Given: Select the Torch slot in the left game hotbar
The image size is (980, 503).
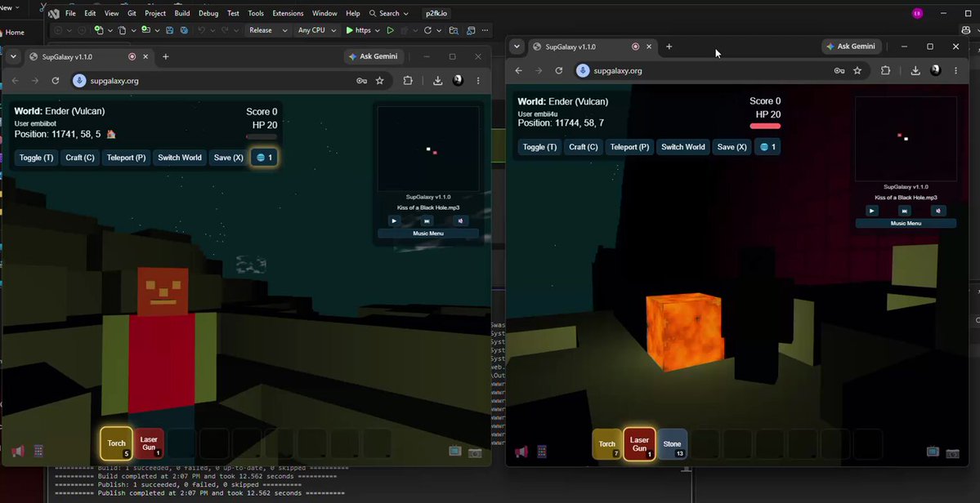Looking at the screenshot, I should click(x=116, y=443).
